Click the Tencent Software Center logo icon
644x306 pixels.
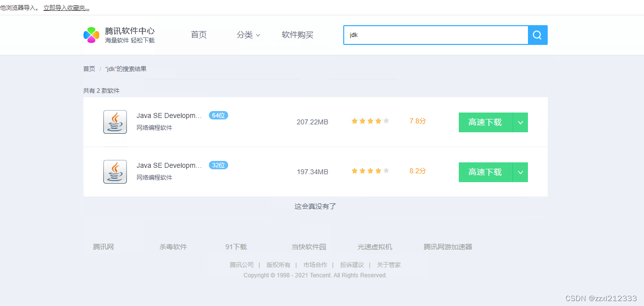point(91,35)
